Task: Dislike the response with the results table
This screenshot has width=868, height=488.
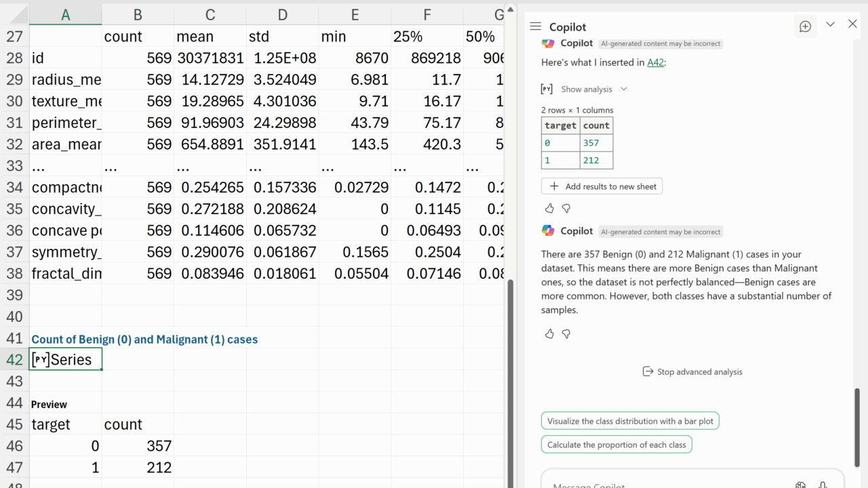Action: [566, 208]
